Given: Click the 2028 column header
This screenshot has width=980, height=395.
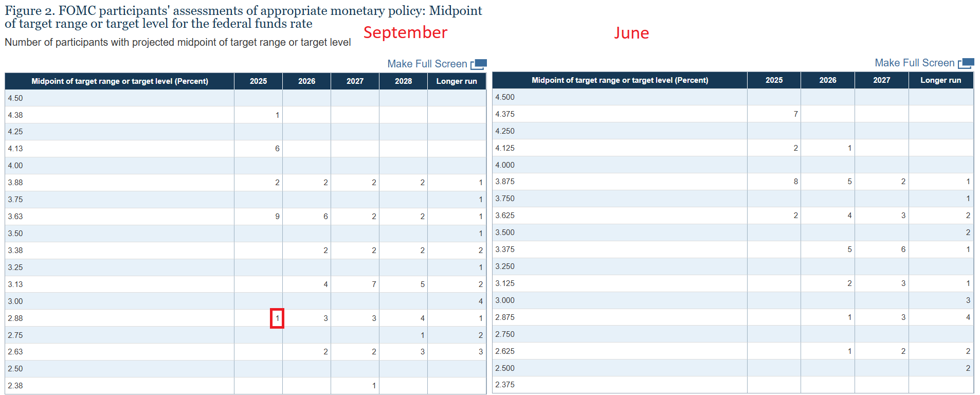Looking at the screenshot, I should pos(403,81).
